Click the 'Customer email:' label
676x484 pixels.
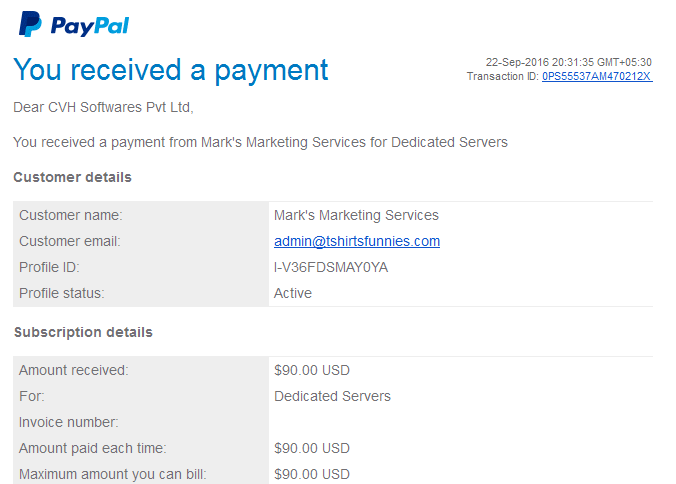coord(70,241)
